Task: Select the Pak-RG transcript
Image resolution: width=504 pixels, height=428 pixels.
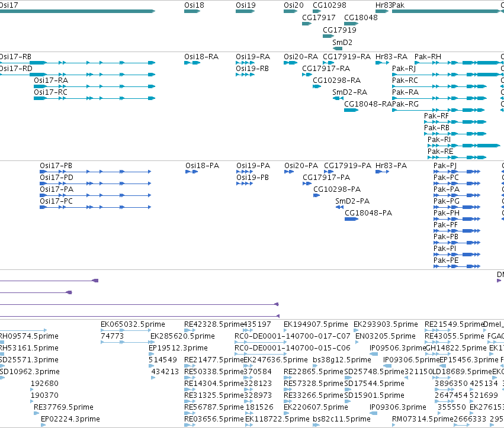Action: click(438, 110)
